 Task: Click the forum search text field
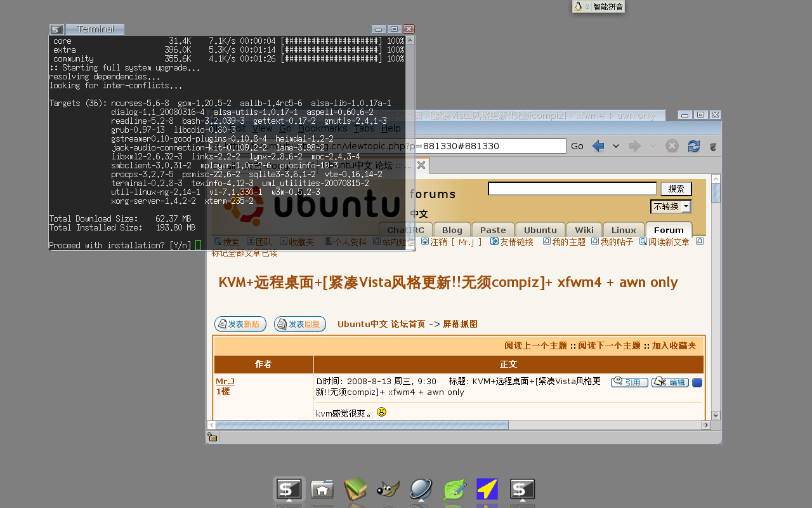572,189
